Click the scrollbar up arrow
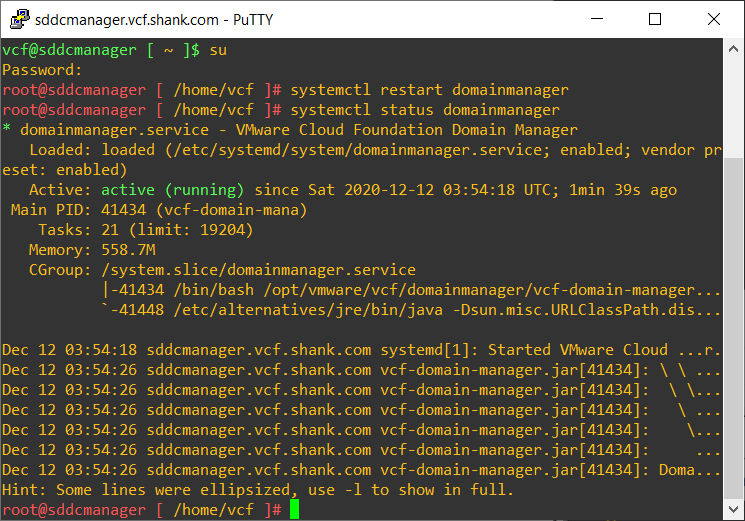This screenshot has height=521, width=745. click(733, 49)
